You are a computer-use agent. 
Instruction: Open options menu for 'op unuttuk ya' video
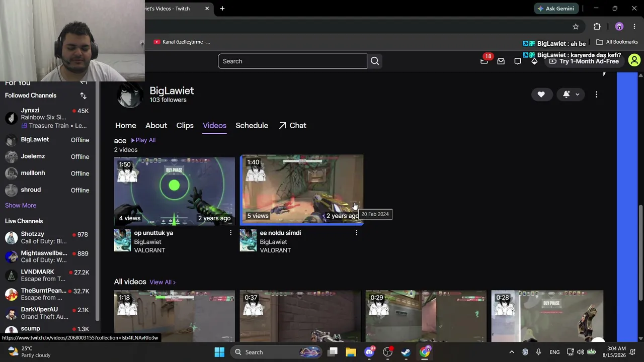point(231,233)
